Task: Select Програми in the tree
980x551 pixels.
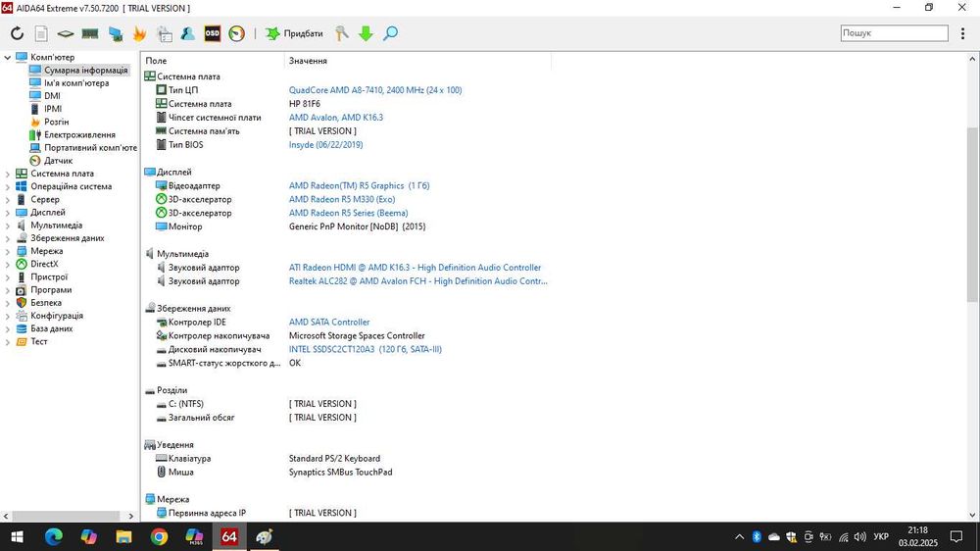Action: point(51,289)
